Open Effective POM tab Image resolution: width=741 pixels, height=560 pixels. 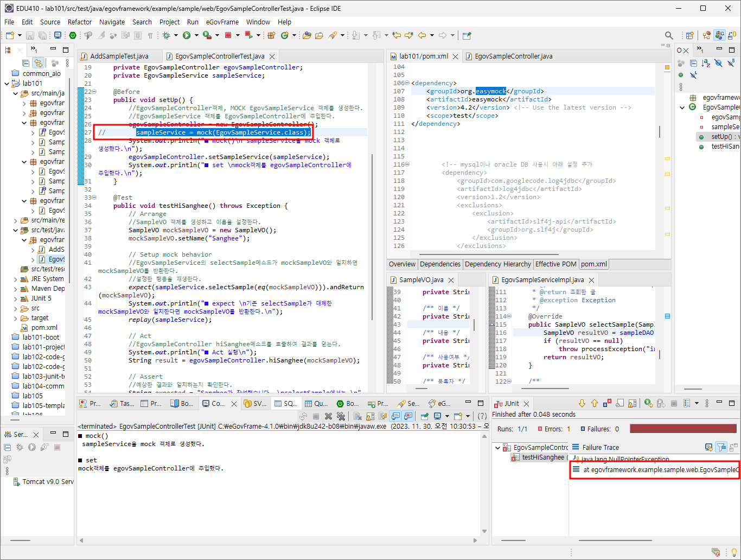555,264
